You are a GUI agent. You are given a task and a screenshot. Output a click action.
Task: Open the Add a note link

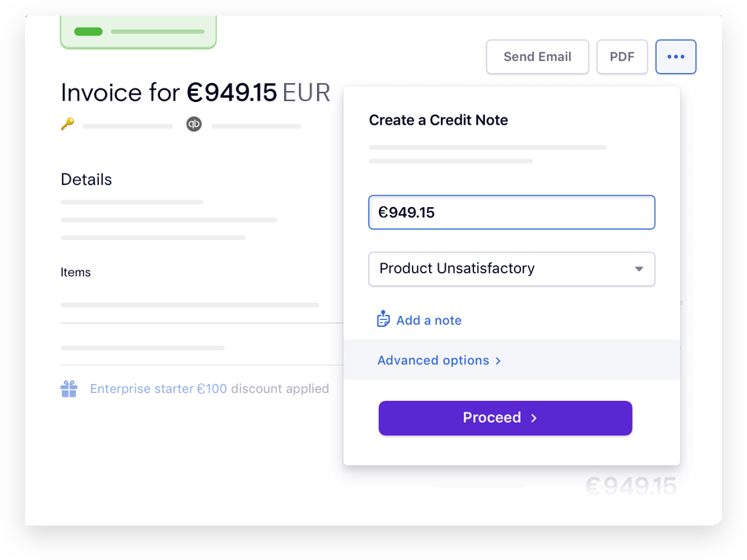click(429, 319)
